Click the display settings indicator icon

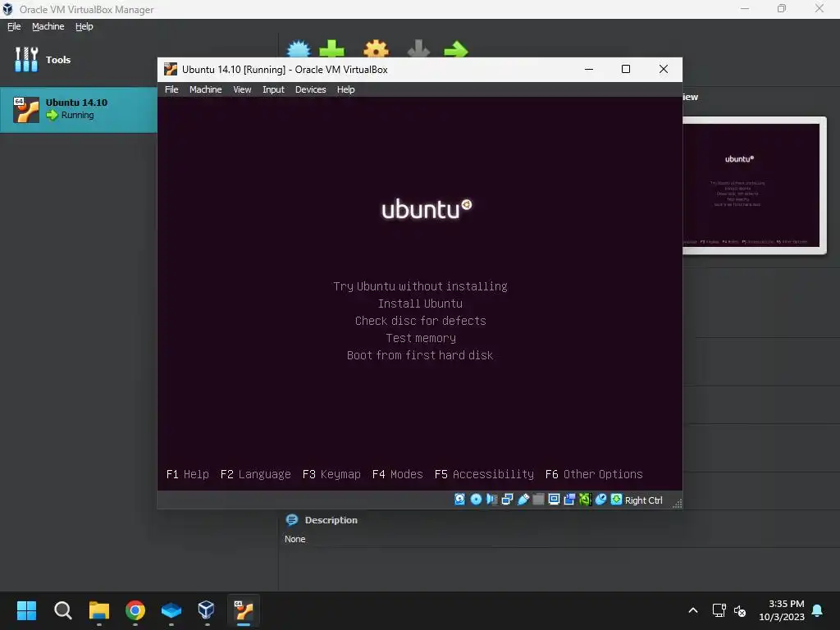coord(554,500)
